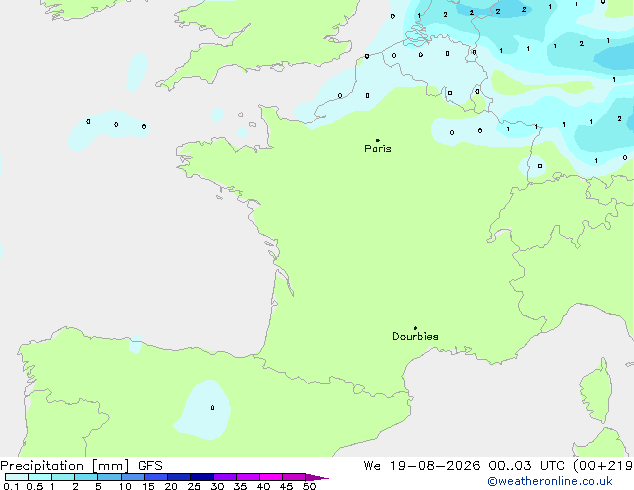Click the Precipitation [mm] GFS title

(x=81, y=466)
